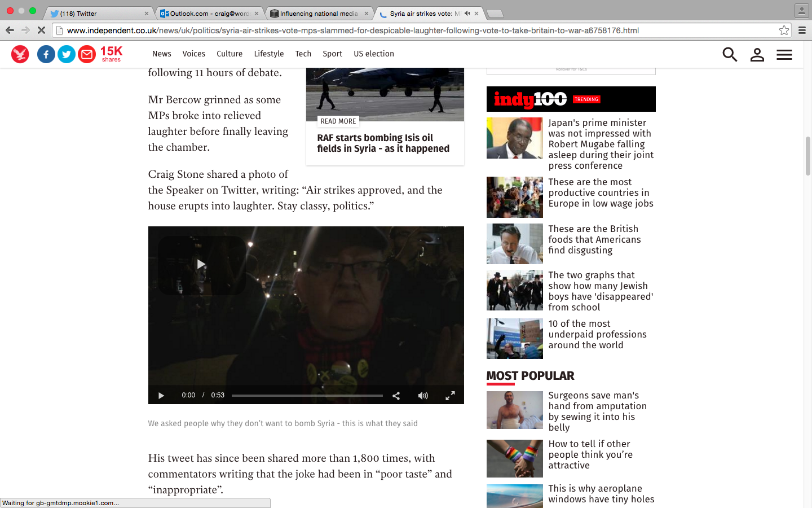
Task: Read productive countries in Europe story
Action: (x=601, y=192)
